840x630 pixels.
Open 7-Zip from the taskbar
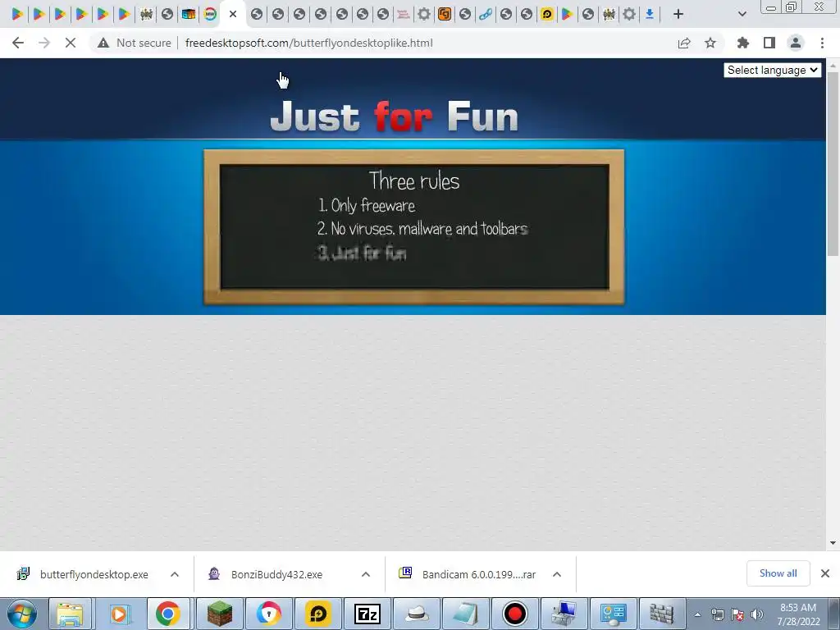(367, 614)
